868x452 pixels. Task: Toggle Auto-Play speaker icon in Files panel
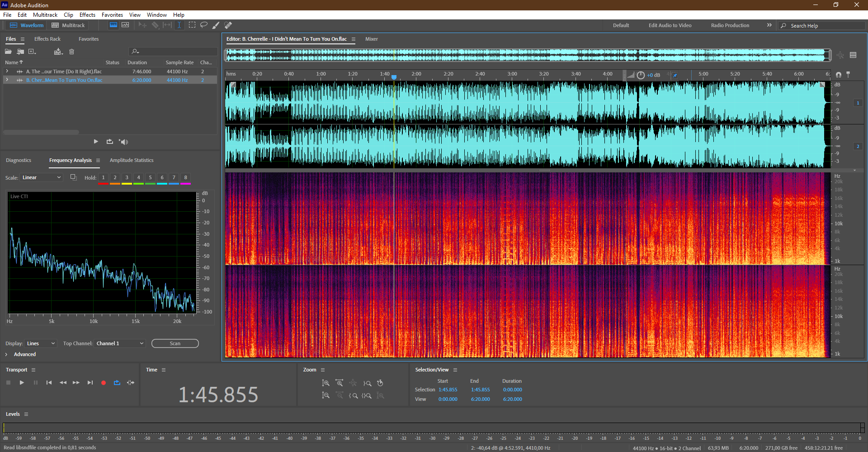(123, 142)
